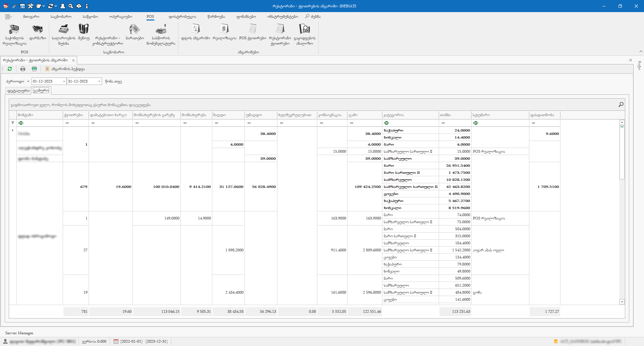The image size is (644, 346).
Task: Click the green refresh icon in toolbar
Action: pyautogui.click(x=10, y=69)
